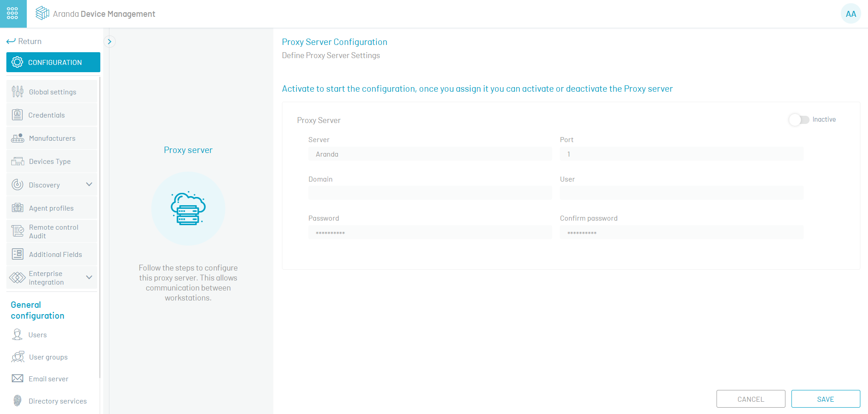The image size is (868, 414).
Task: Click the Credentials badge icon
Action: (x=17, y=115)
